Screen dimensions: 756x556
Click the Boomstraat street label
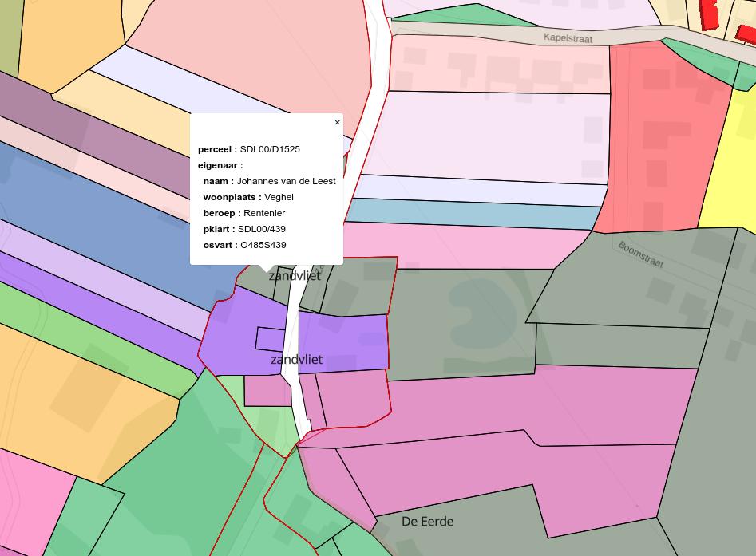(640, 254)
